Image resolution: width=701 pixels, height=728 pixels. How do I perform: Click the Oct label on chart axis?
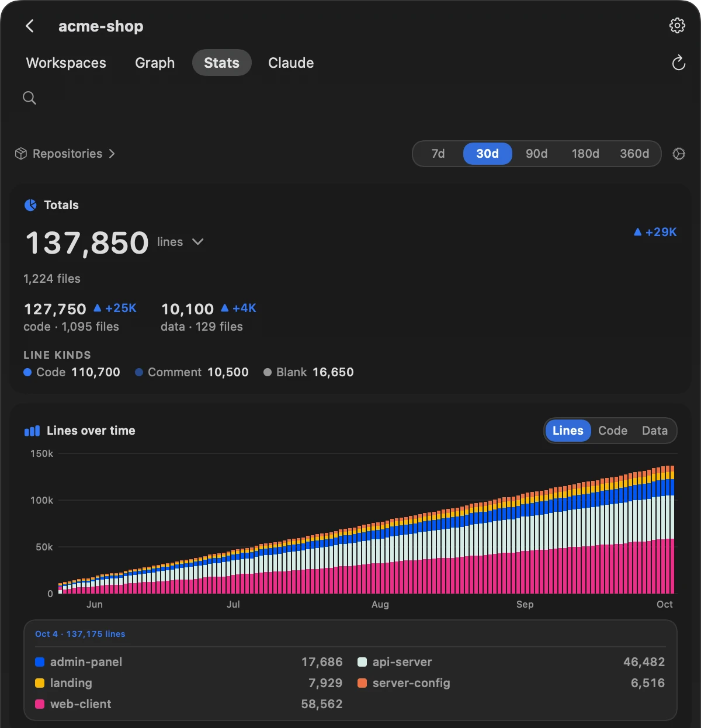pos(665,604)
